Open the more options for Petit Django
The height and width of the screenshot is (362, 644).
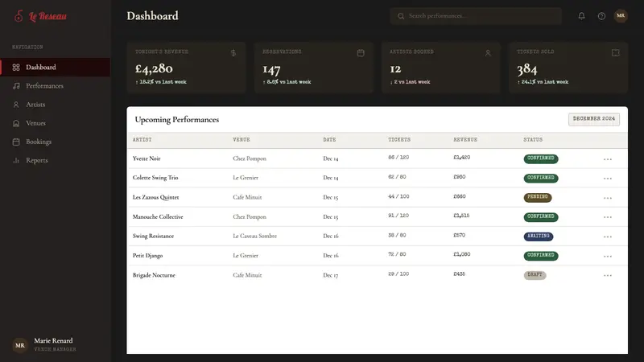point(608,256)
